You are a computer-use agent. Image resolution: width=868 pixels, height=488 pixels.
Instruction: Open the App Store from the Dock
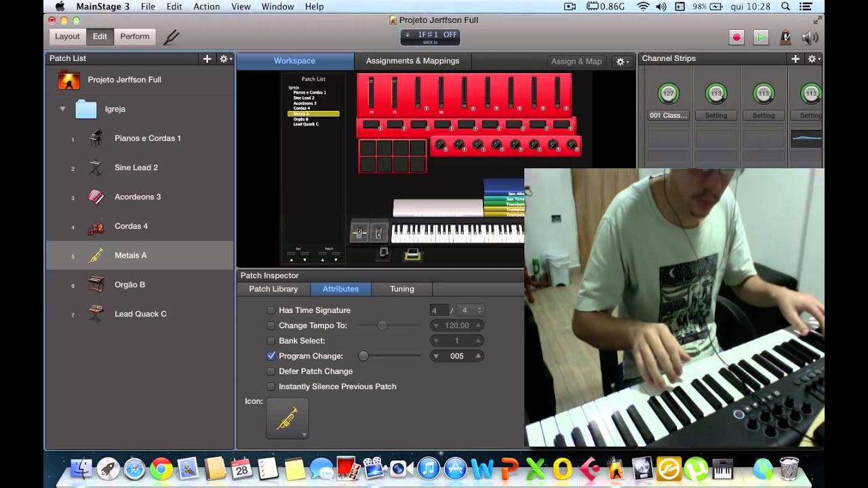point(456,468)
